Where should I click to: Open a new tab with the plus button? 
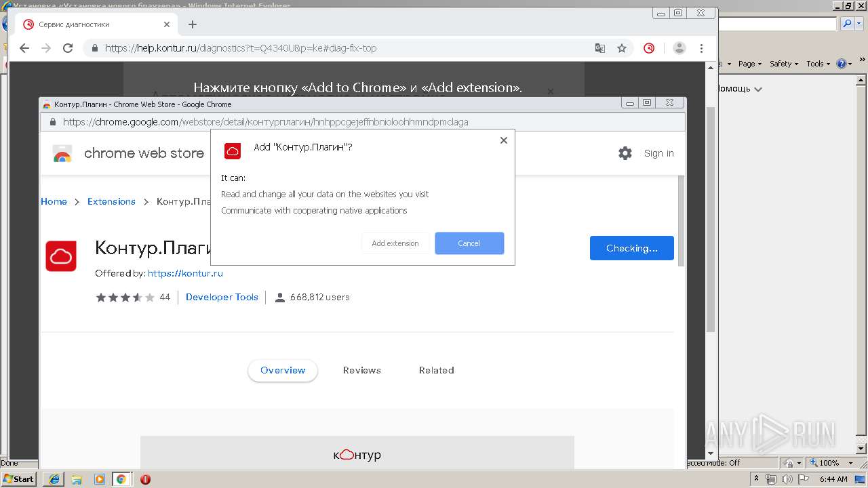point(193,24)
